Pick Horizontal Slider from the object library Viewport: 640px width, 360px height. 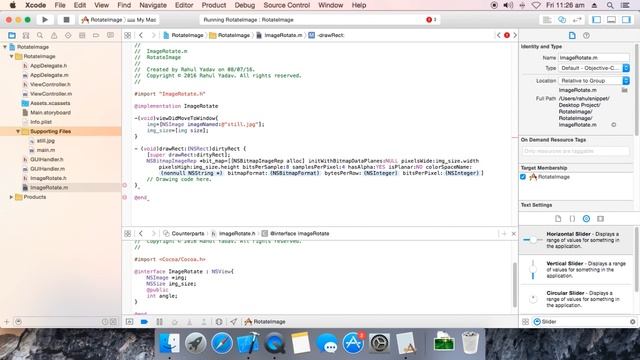[x=576, y=240]
